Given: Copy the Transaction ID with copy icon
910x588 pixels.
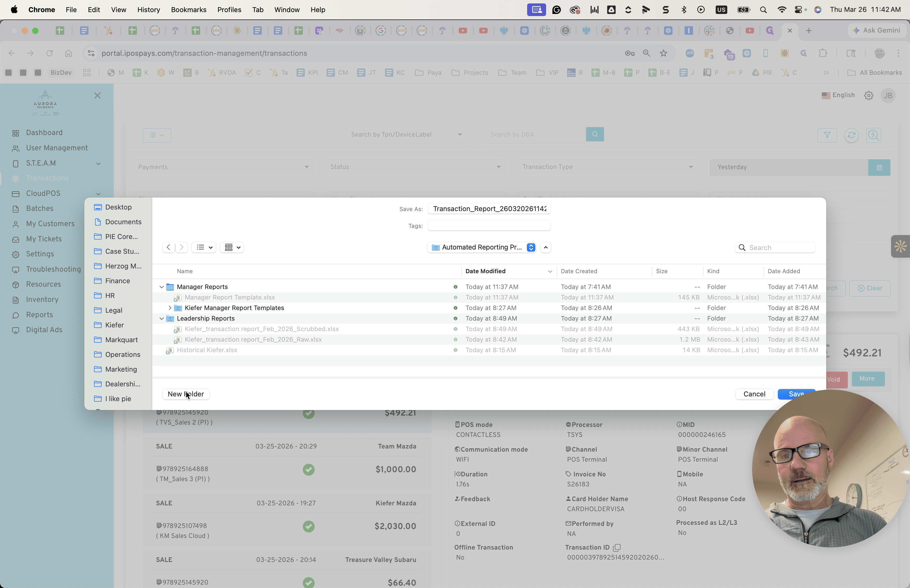Looking at the screenshot, I should click(x=617, y=547).
